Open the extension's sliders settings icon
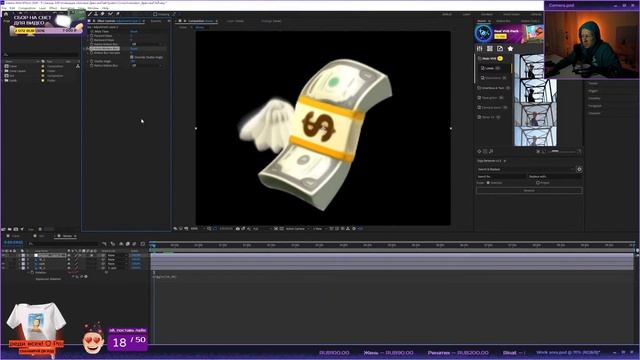Screen dimensions: 640x360 [x=480, y=49]
